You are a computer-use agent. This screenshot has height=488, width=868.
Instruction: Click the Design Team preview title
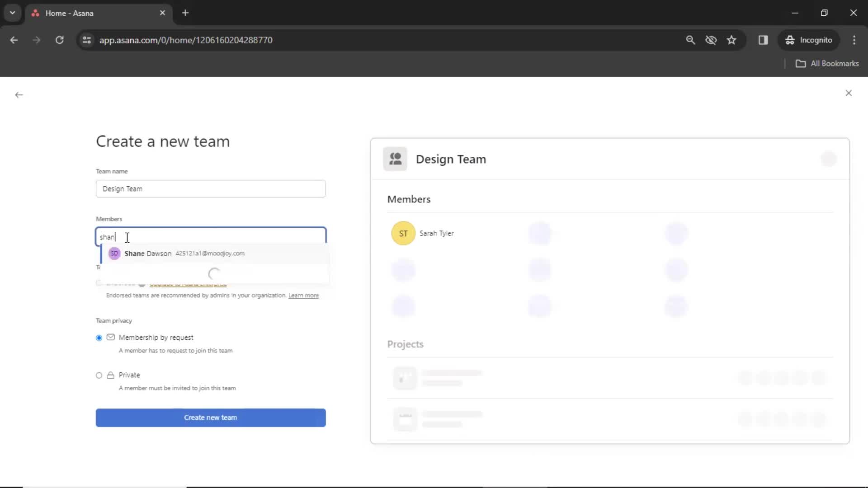(x=451, y=160)
